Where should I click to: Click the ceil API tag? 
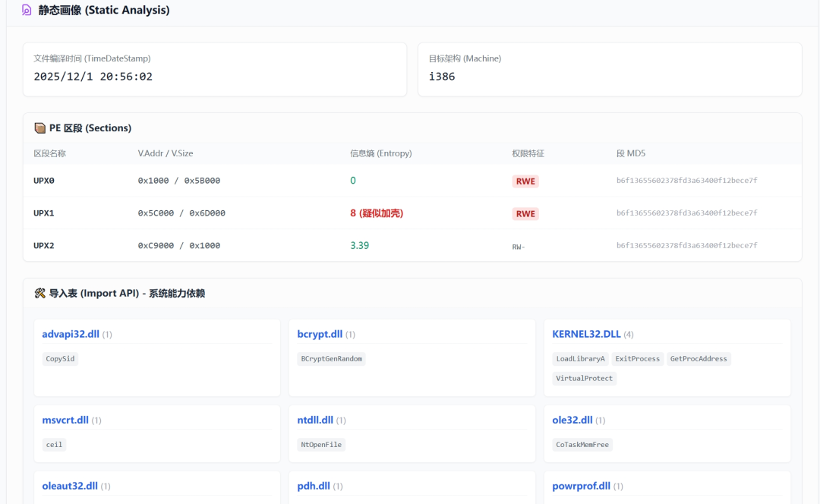(54, 444)
